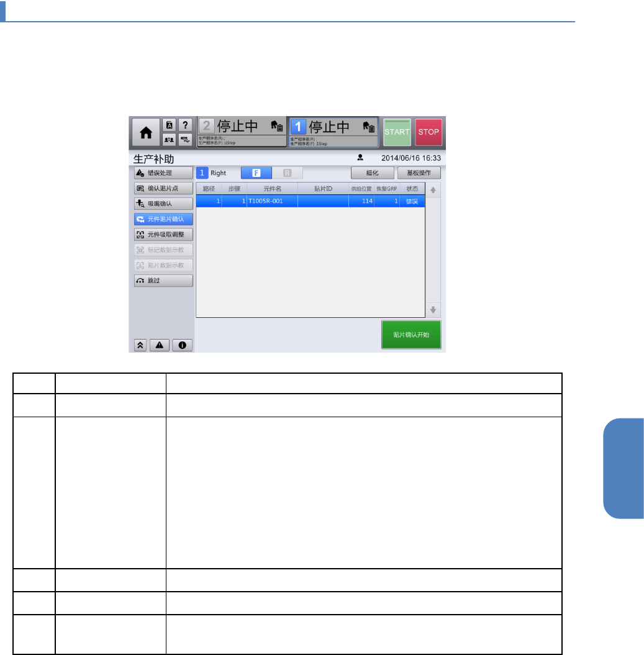Image resolution: width=644 pixels, height=655 pixels.
Task: Open the information icon
Action: tap(182, 345)
